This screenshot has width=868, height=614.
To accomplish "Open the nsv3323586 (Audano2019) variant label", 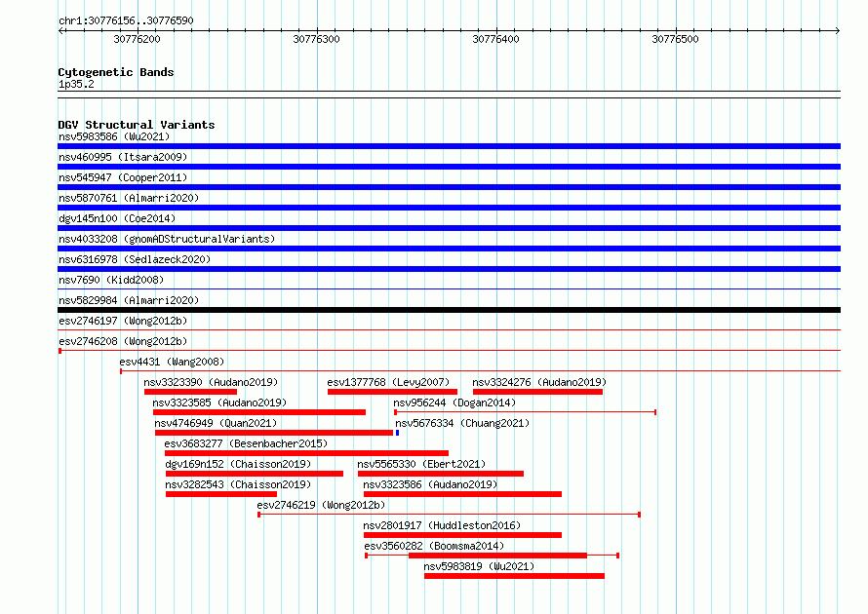I will point(431,484).
